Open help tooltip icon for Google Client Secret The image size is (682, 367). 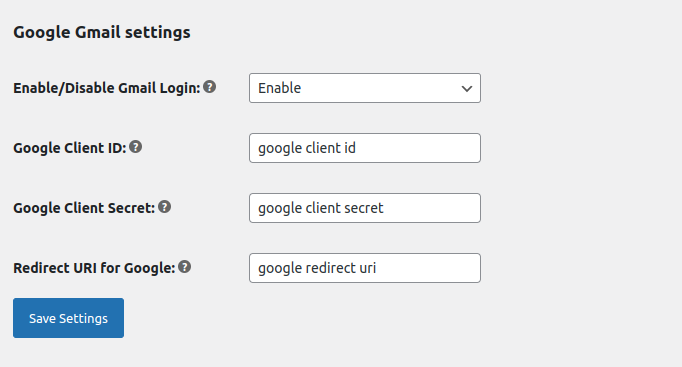click(x=164, y=207)
